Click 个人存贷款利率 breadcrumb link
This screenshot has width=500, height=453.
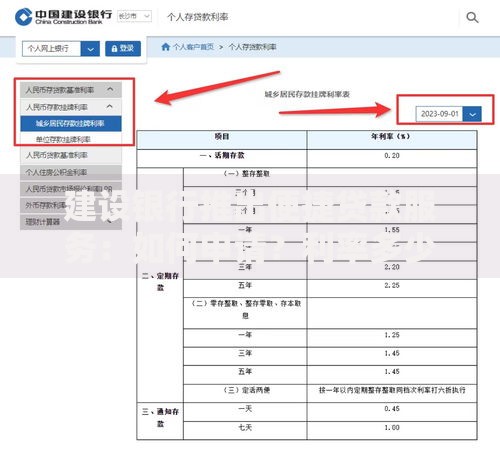tap(252, 47)
